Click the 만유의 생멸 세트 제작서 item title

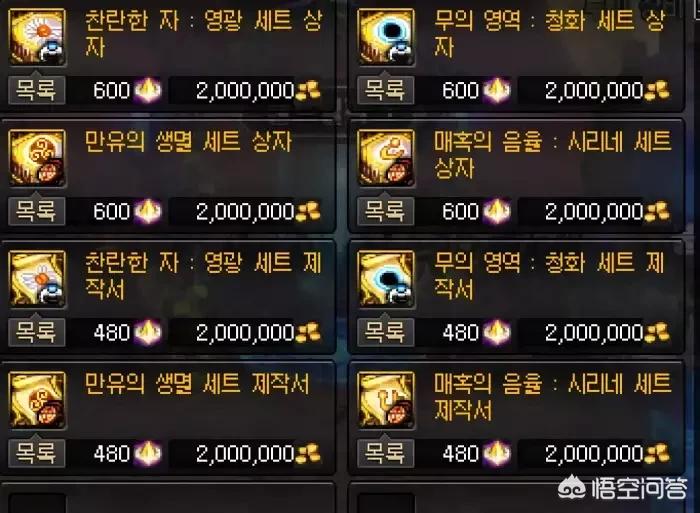[x=196, y=384]
